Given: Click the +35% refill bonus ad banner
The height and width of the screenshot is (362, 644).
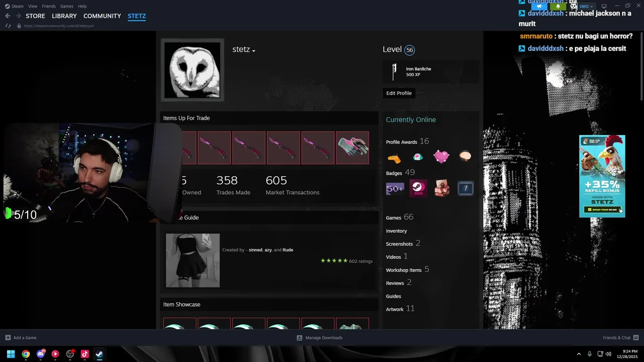Looking at the screenshot, I should pos(602,176).
